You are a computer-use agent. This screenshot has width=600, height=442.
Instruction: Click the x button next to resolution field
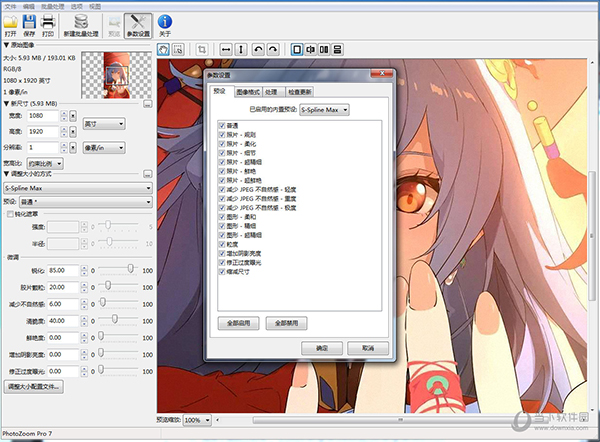point(73,147)
